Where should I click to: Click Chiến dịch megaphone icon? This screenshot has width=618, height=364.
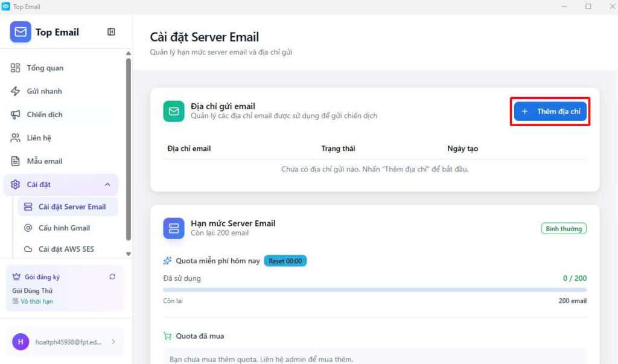(15, 114)
